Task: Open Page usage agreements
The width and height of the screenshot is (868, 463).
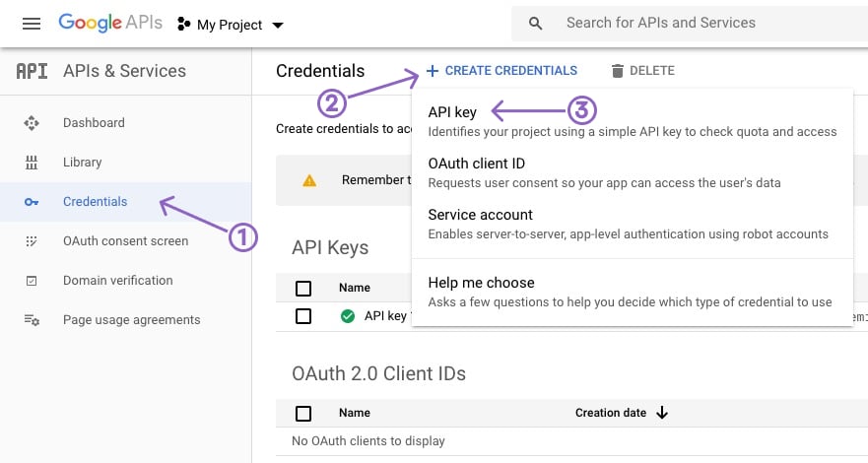Action: click(132, 320)
